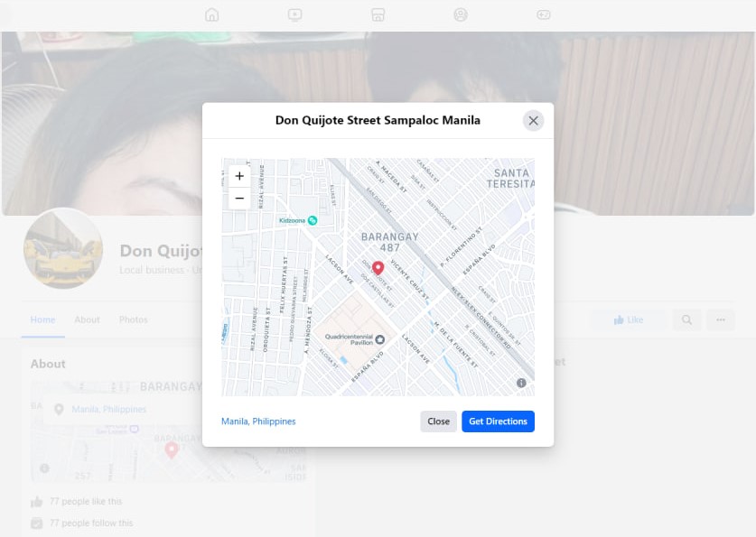
Task: Open the Gaming controller icon
Action: pos(544,14)
